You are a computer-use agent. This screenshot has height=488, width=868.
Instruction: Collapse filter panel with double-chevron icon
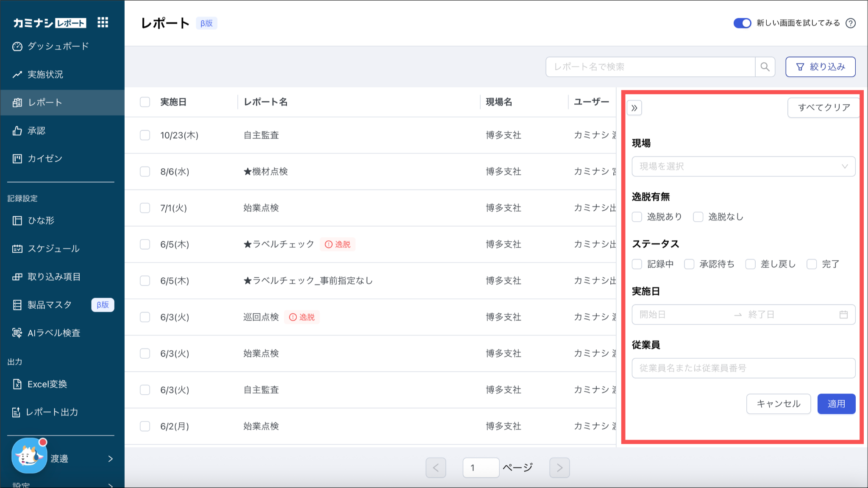pos(634,108)
